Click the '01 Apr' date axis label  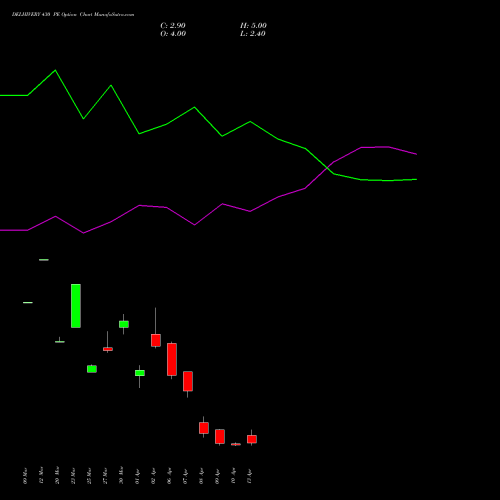tap(137, 477)
